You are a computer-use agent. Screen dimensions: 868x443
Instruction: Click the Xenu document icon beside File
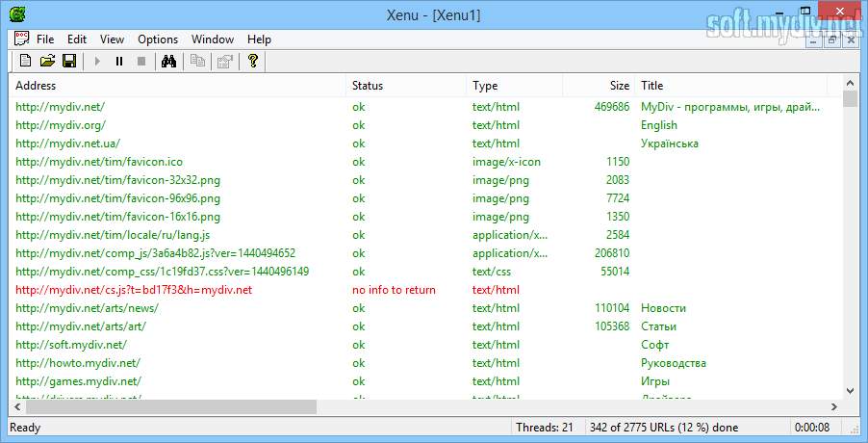(x=21, y=39)
